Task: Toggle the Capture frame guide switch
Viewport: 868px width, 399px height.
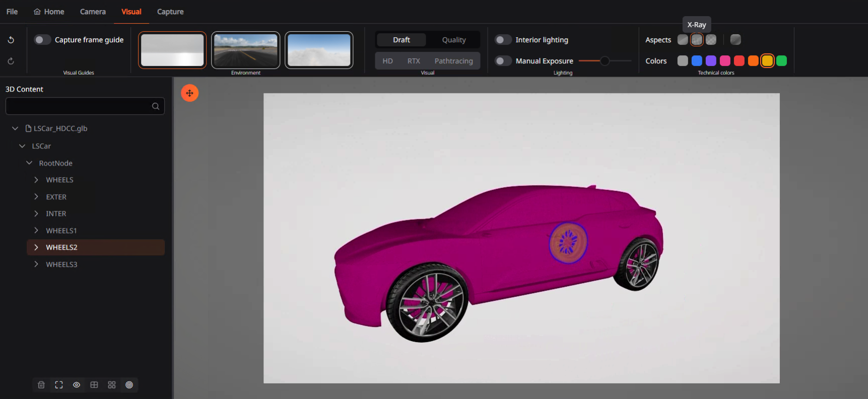Action: point(42,40)
